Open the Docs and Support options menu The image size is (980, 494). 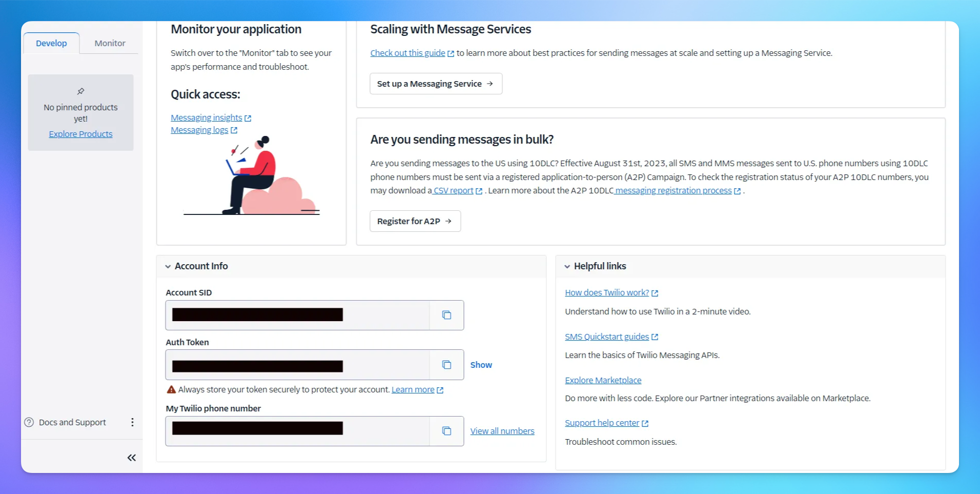[132, 422]
